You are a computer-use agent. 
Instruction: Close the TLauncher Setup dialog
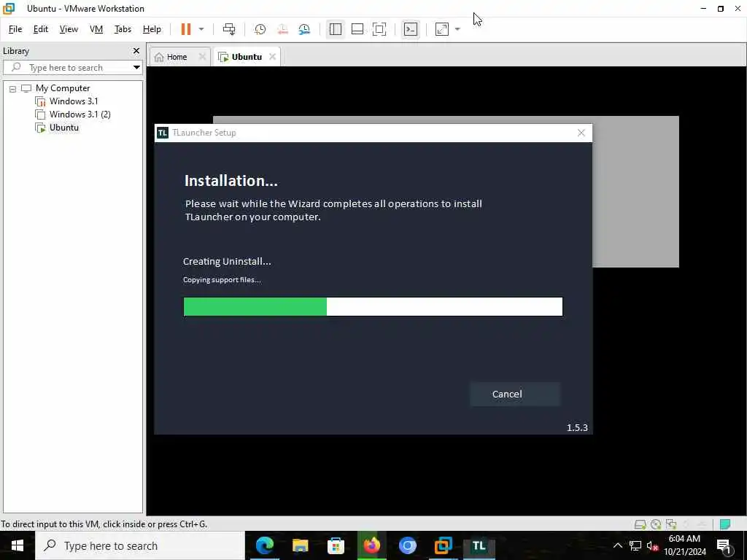[581, 133]
